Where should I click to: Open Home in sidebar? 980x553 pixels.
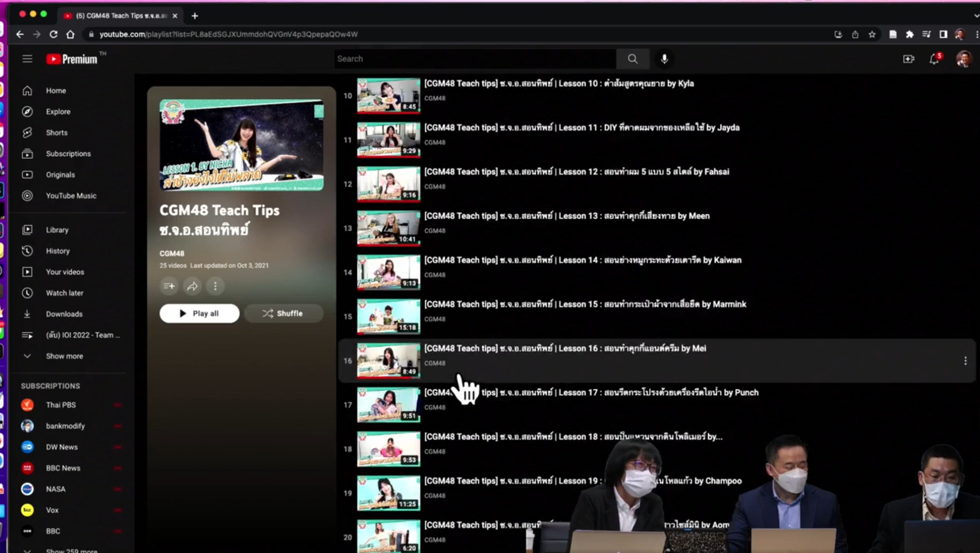[x=68, y=91]
